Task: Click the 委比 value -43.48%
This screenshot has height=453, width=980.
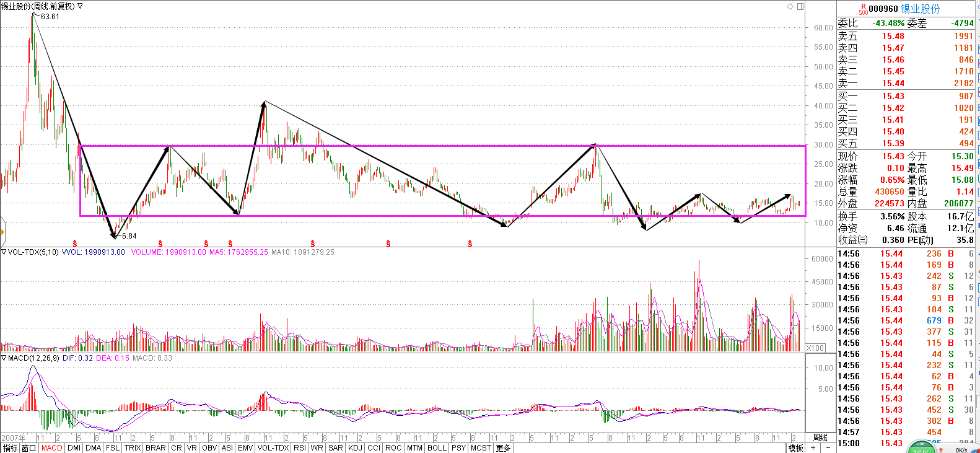Action: click(x=888, y=23)
